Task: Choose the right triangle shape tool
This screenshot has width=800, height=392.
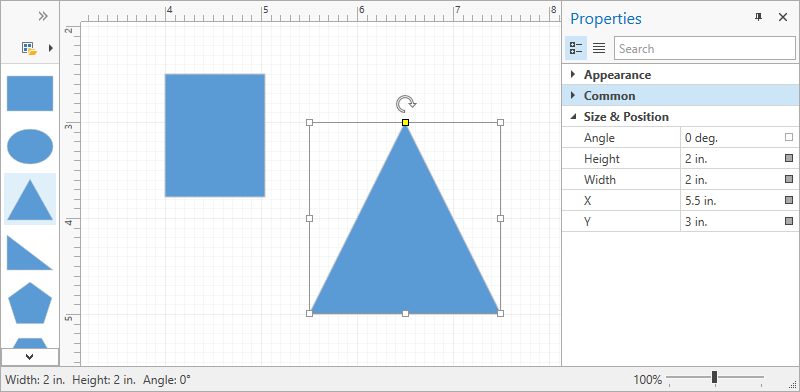Action: (x=30, y=253)
